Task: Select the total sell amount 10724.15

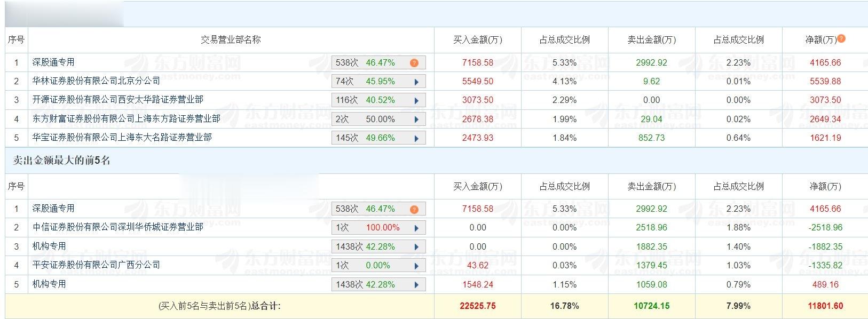Action: tap(652, 306)
